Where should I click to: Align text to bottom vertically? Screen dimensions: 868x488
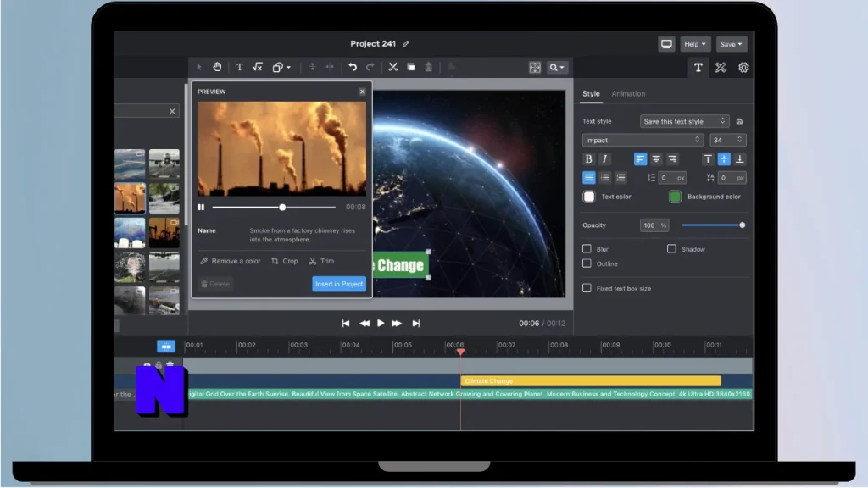[x=739, y=158]
